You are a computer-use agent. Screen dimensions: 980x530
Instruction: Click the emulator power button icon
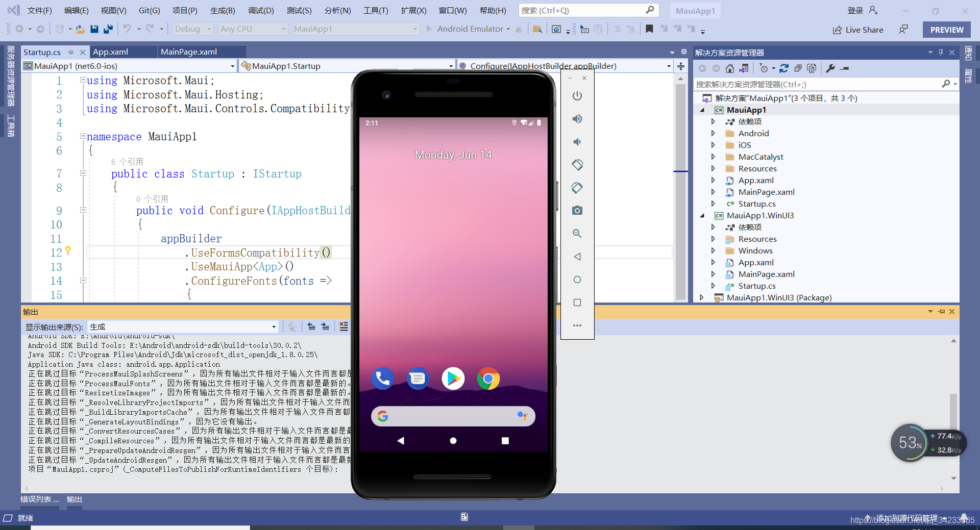coord(577,96)
